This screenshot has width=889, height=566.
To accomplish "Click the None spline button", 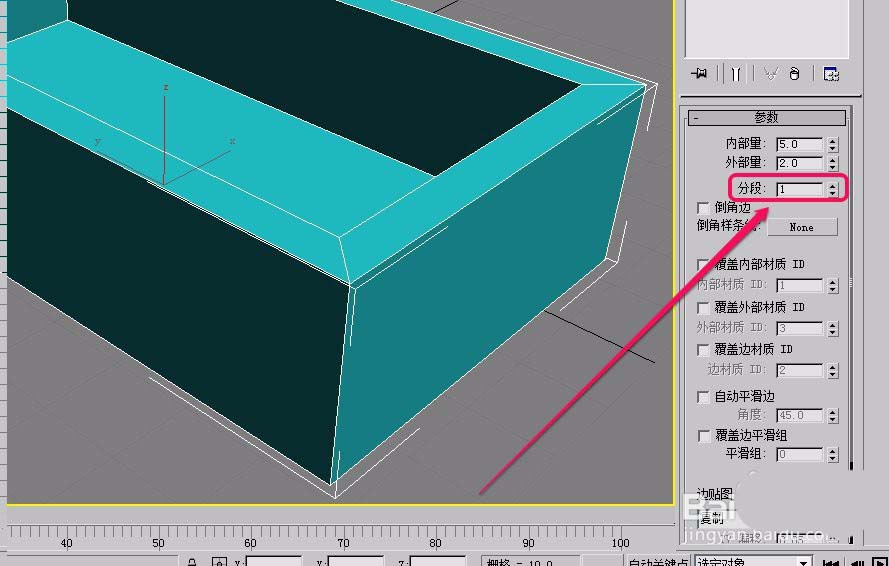I will point(802,227).
